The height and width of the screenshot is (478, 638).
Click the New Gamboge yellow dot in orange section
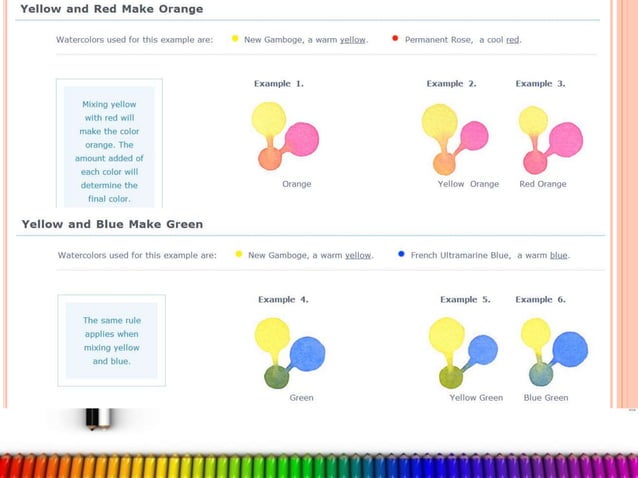235,39
